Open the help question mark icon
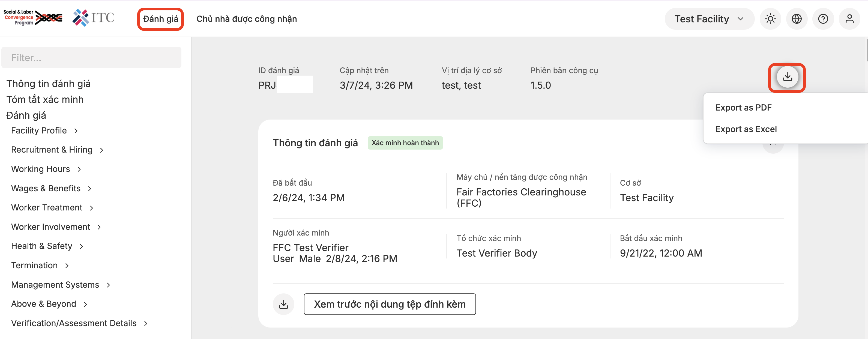This screenshot has height=339, width=868. click(823, 19)
